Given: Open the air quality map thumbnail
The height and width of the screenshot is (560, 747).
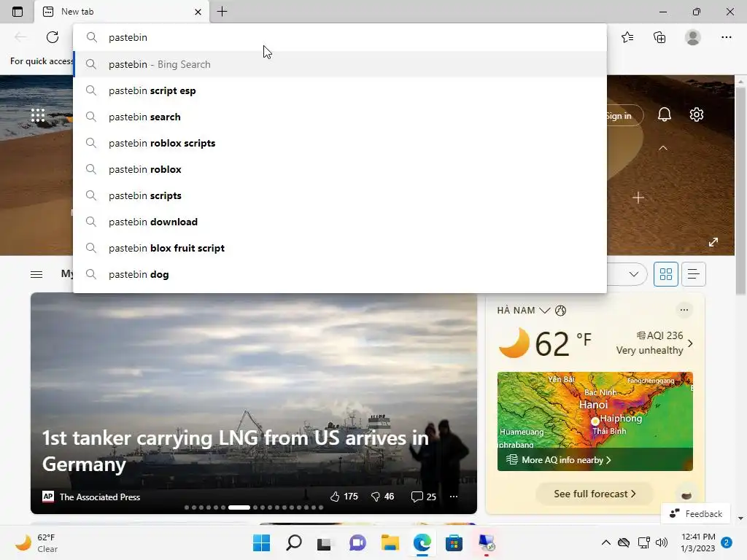Looking at the screenshot, I should coord(595,421).
